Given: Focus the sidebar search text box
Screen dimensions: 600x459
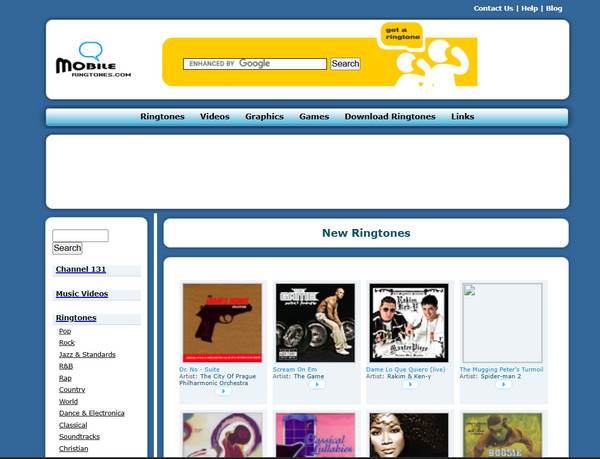Looking at the screenshot, I should 80,236.
